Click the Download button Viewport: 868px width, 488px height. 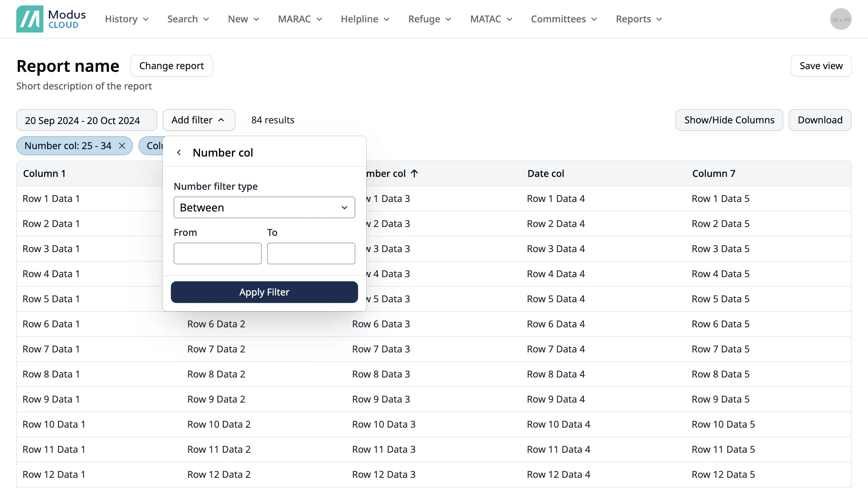(820, 120)
